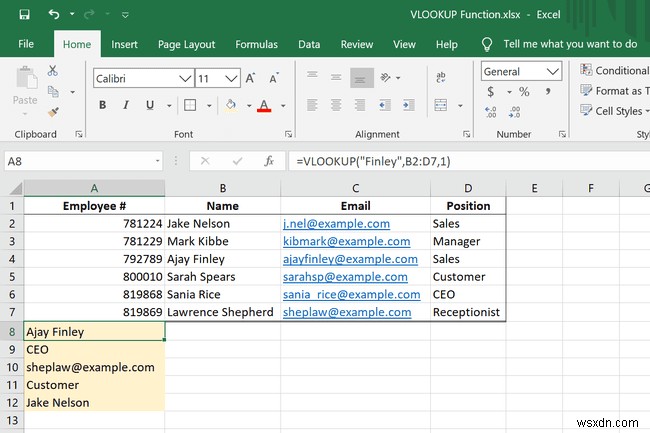The width and height of the screenshot is (650, 433).
Task: Toggle Italic formatting
Action: (x=126, y=105)
